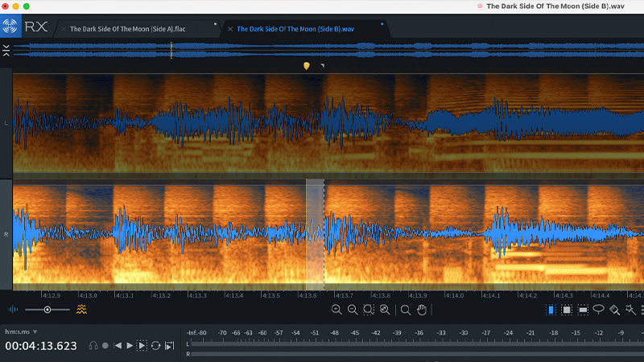Click the macOS green fullscreen button
This screenshot has width=644, height=362.
coord(27,6)
